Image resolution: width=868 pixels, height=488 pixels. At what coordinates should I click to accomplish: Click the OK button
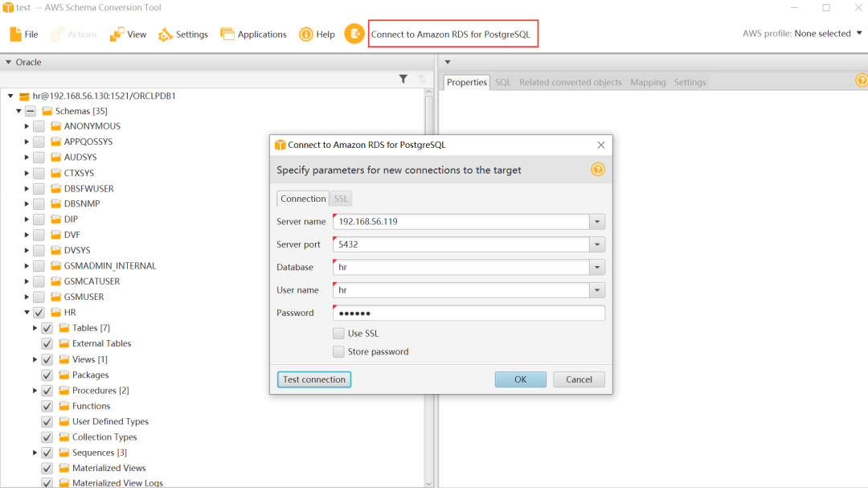520,379
